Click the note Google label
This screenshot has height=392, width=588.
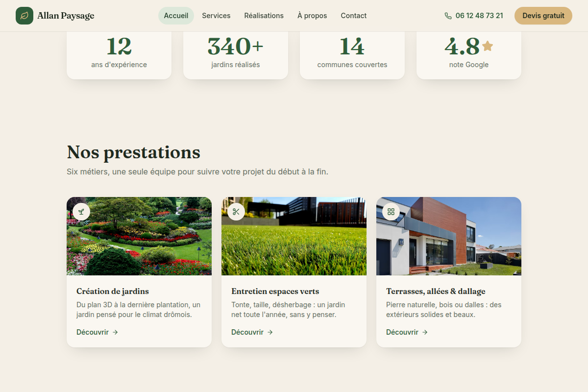point(469,65)
